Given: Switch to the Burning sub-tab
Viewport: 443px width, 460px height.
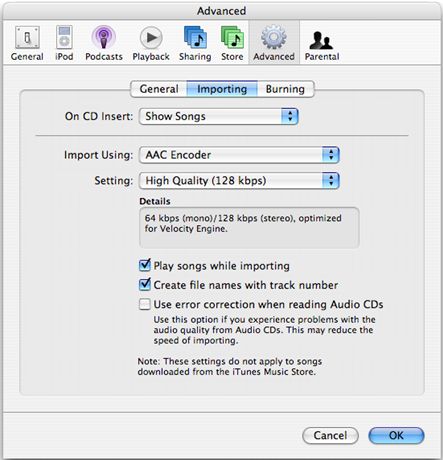Looking at the screenshot, I should [285, 89].
